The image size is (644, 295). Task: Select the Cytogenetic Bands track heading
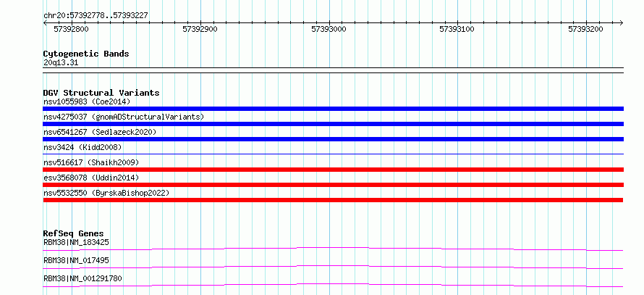pyautogui.click(x=86, y=54)
